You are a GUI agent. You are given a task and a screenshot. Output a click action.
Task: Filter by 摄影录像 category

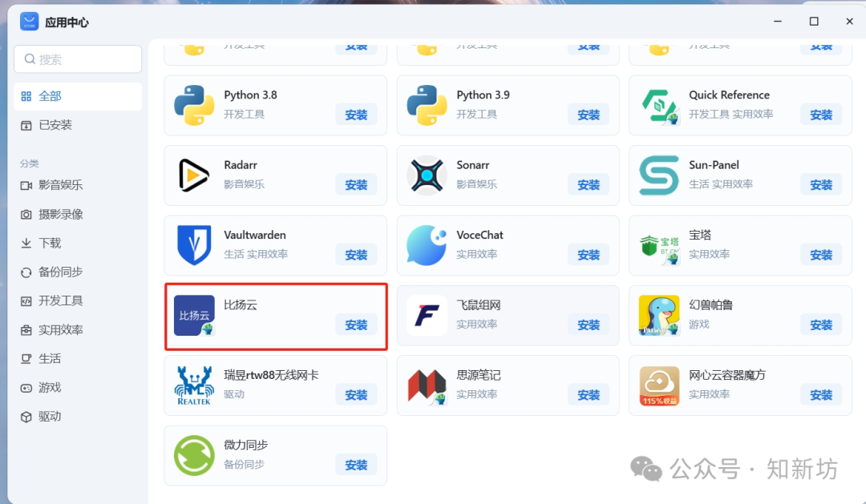click(78, 214)
